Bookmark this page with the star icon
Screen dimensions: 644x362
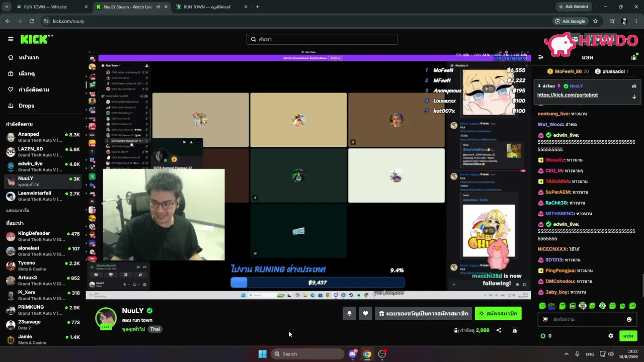tap(595, 21)
